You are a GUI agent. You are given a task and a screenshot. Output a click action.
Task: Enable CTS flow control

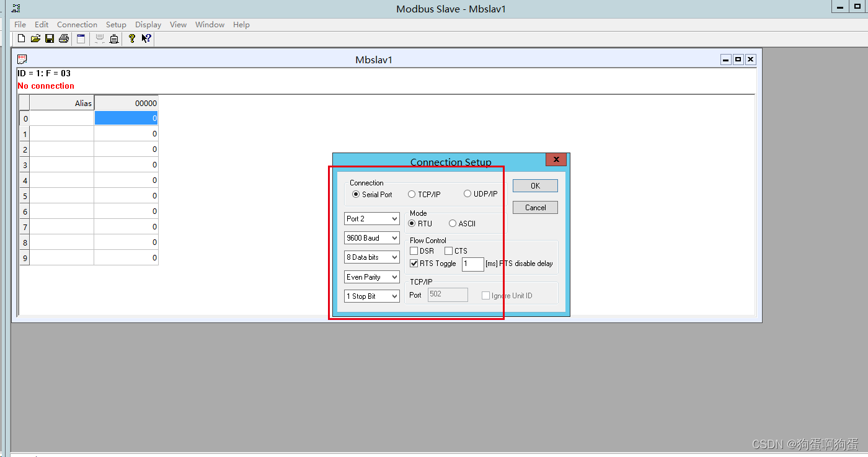(449, 251)
